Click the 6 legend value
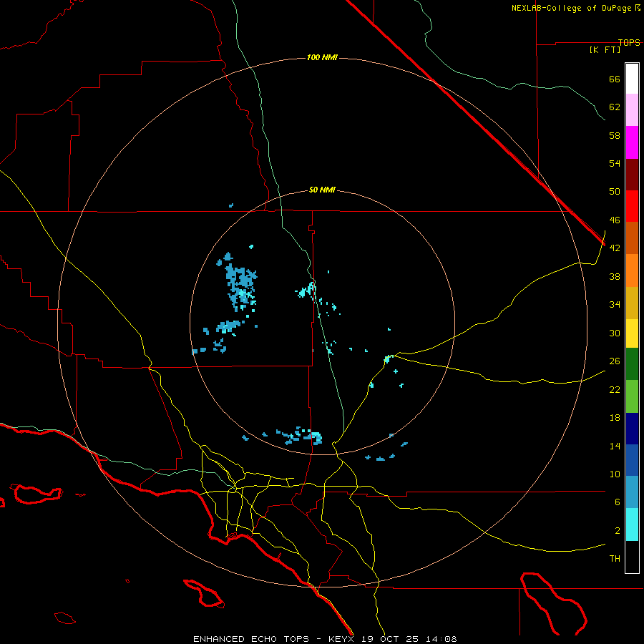 [618, 502]
